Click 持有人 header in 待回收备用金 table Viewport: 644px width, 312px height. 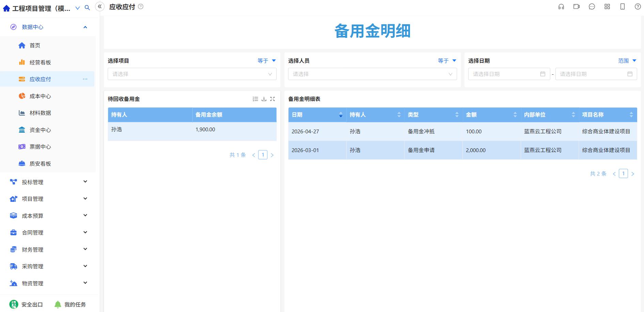point(150,115)
